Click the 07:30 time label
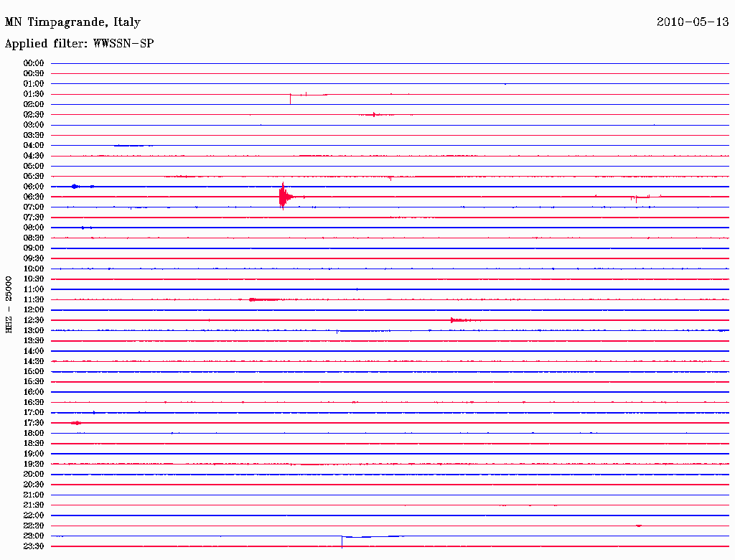735x560 pixels. 34,218
